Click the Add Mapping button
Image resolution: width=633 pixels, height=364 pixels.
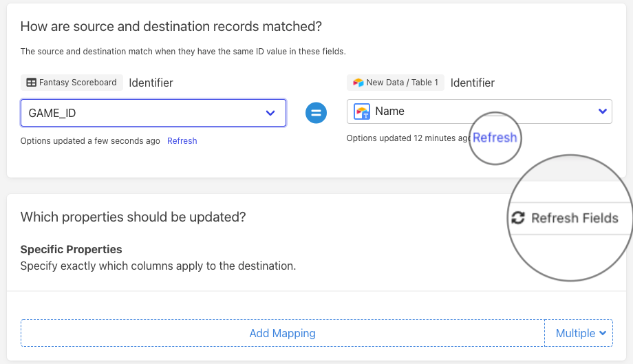[x=282, y=333]
